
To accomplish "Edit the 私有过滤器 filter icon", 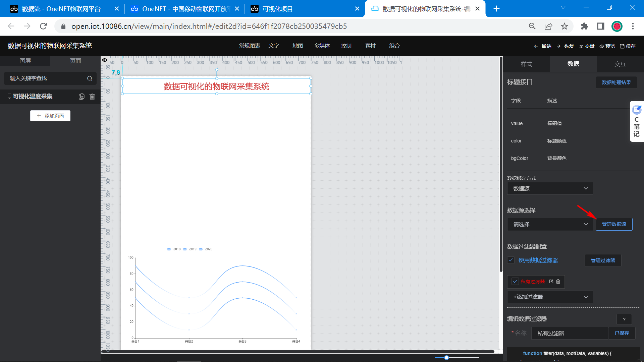I will click(551, 282).
